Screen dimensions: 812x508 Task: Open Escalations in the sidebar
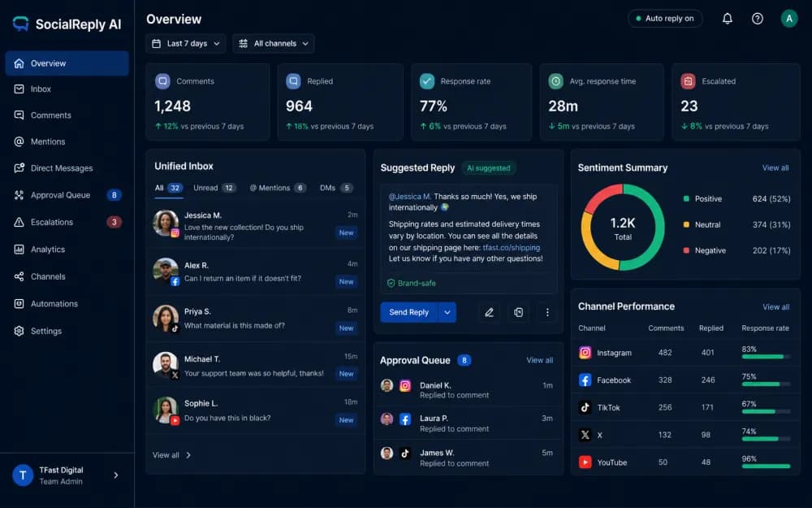click(x=67, y=222)
